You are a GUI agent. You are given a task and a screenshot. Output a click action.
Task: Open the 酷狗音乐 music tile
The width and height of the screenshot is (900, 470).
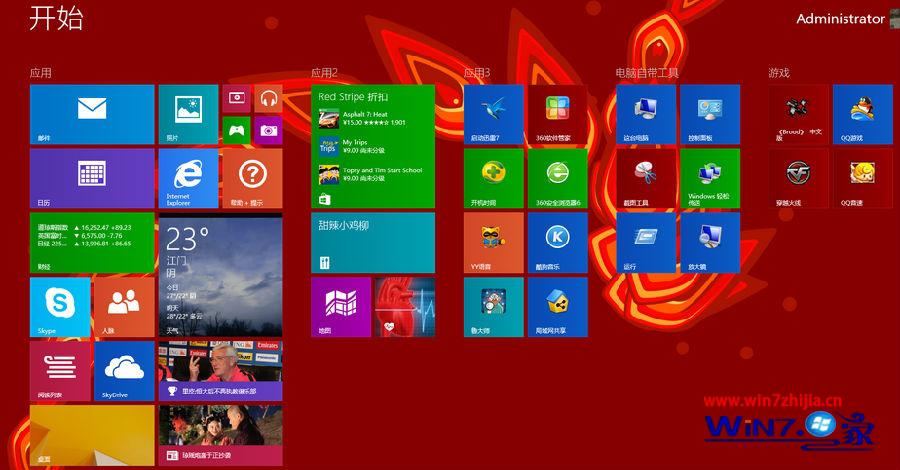tap(557, 242)
